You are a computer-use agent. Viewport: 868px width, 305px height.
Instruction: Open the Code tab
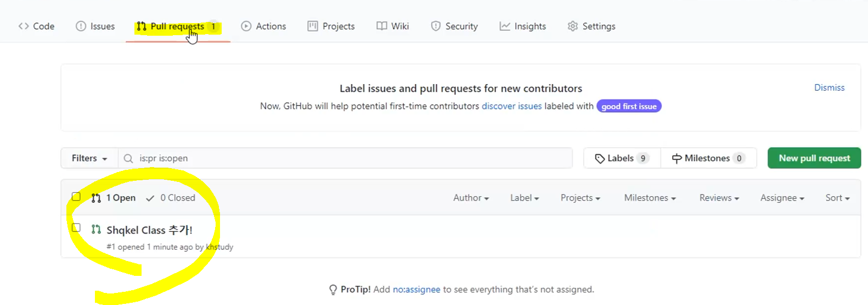tap(36, 26)
